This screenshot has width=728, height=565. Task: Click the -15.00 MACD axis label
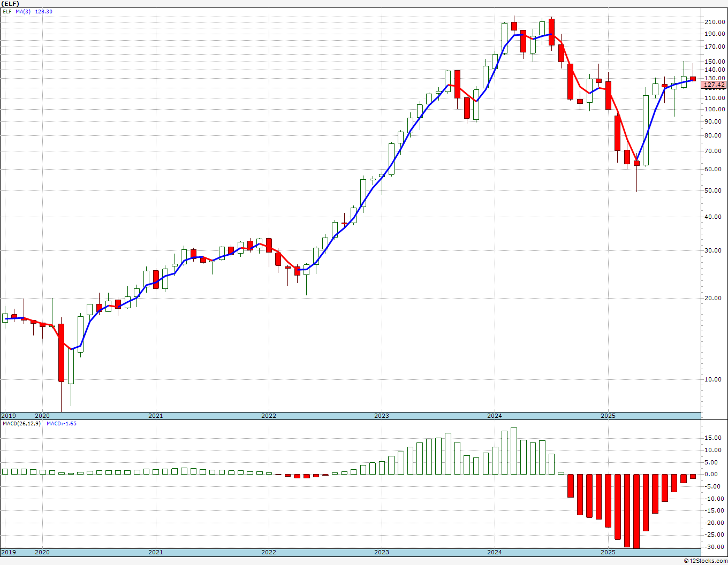pos(715,510)
